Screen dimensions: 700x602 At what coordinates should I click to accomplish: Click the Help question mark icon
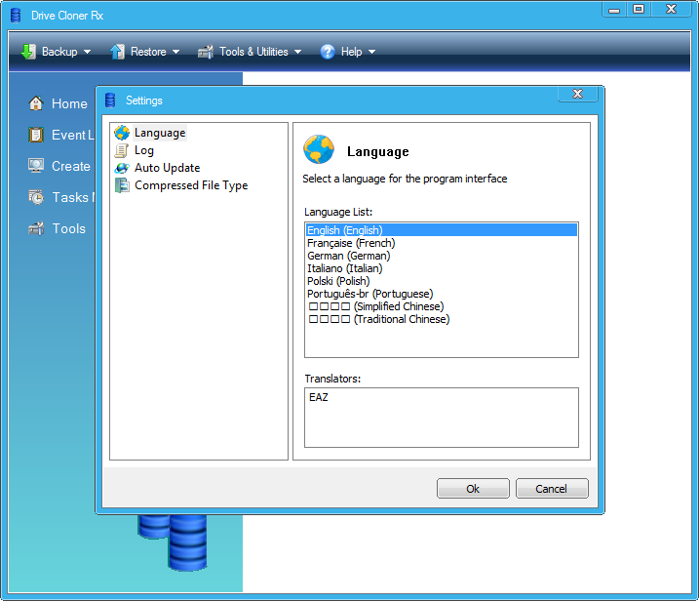tap(328, 52)
